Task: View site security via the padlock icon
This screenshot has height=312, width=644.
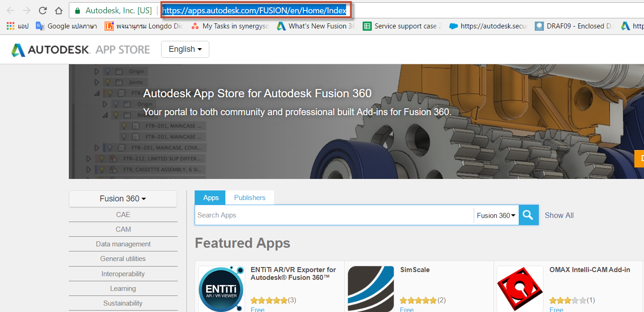Action: [x=78, y=9]
